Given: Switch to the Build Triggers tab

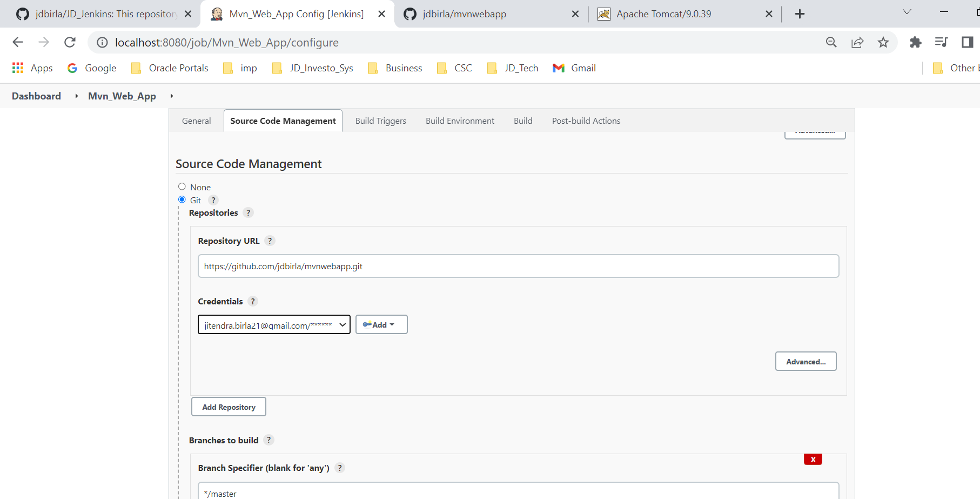Looking at the screenshot, I should [381, 121].
